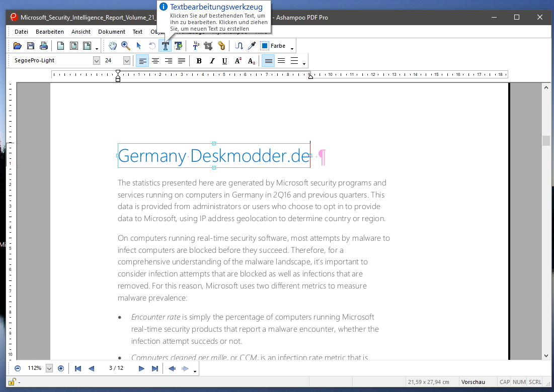Click the text flow (curved arrow) tool

239,46
